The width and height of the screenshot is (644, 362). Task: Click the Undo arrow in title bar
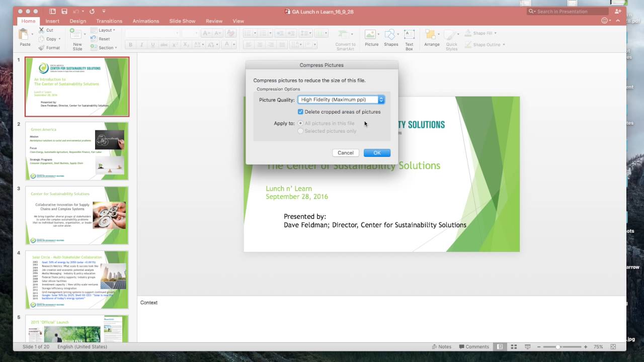[76, 11]
